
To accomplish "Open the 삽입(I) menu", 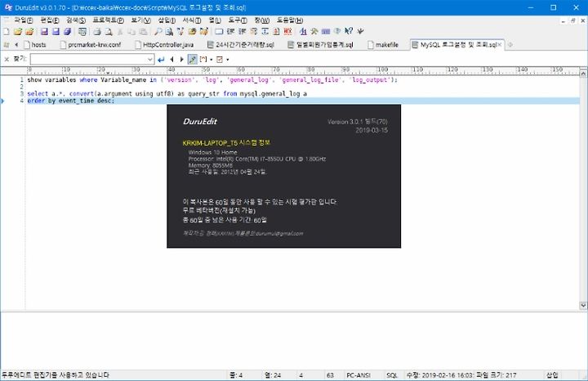I will 167,20.
